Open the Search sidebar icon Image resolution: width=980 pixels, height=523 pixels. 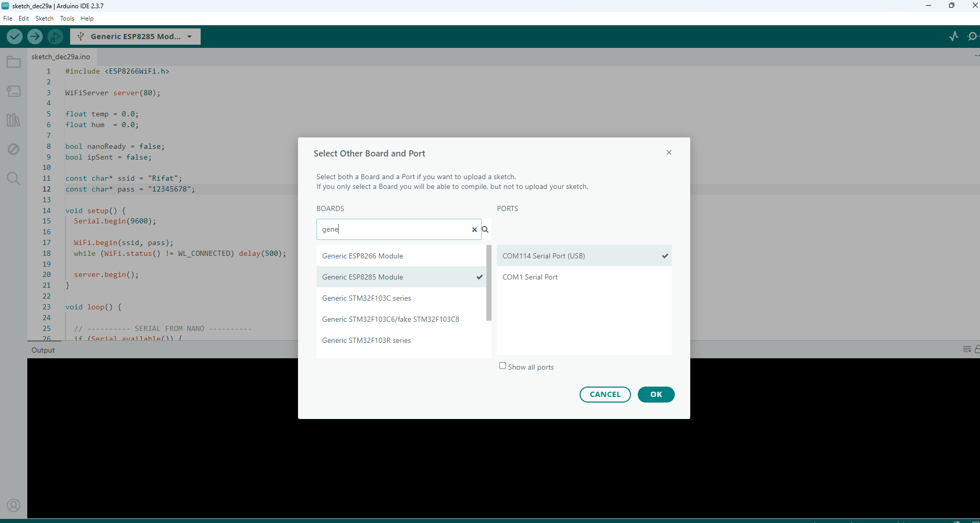[13, 179]
